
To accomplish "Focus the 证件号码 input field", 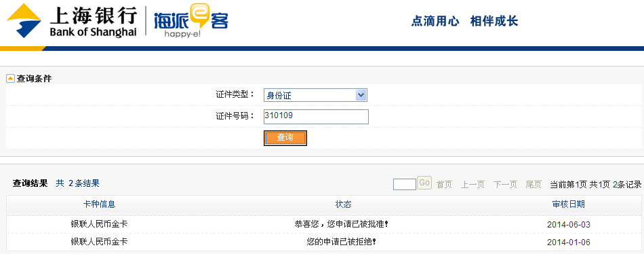I will point(316,117).
